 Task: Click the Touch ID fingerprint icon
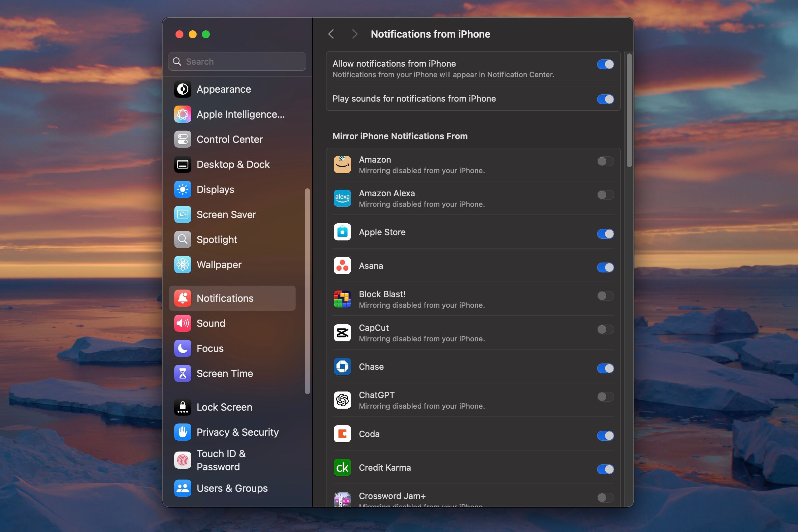[x=182, y=461]
